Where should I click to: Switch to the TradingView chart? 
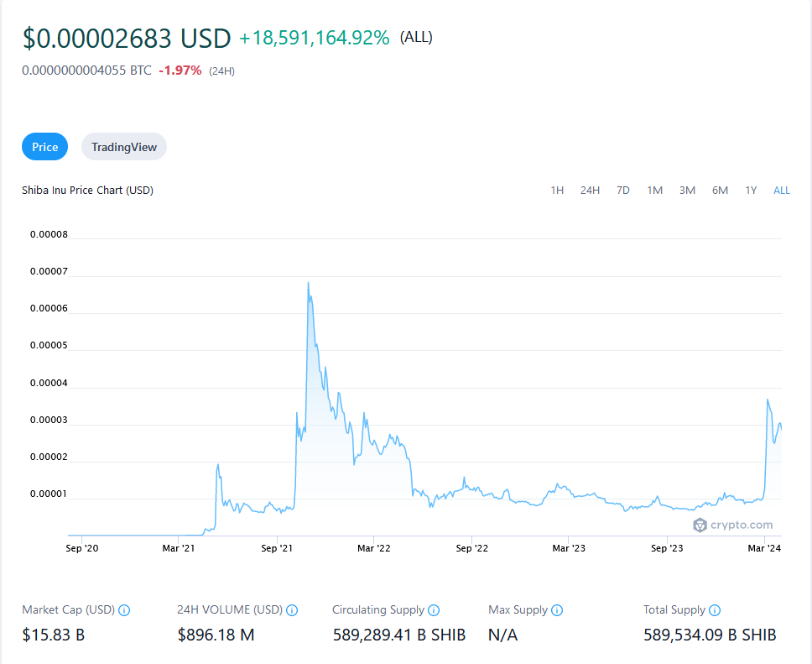(x=124, y=147)
